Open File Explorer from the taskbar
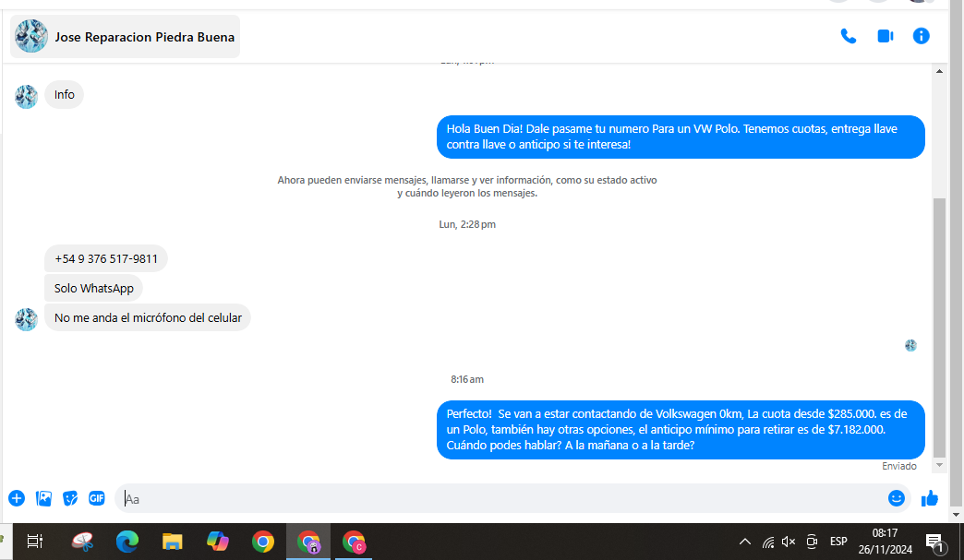This screenshot has height=560, width=964. (x=172, y=542)
